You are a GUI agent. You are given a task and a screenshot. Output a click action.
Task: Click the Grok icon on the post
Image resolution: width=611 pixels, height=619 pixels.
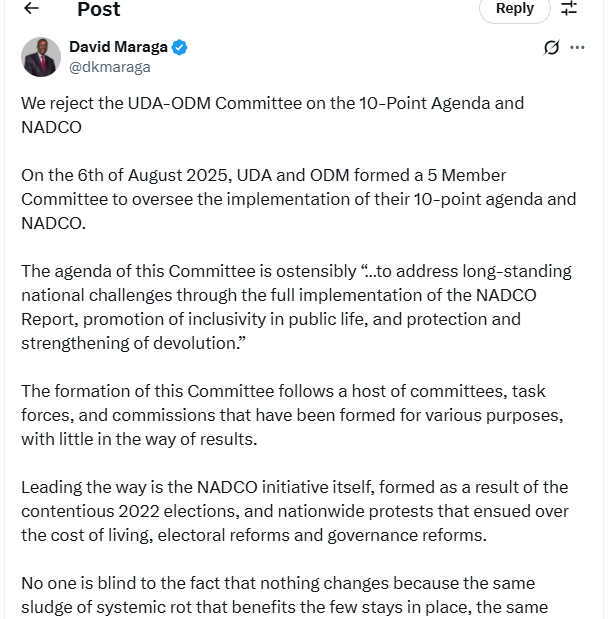pos(551,47)
